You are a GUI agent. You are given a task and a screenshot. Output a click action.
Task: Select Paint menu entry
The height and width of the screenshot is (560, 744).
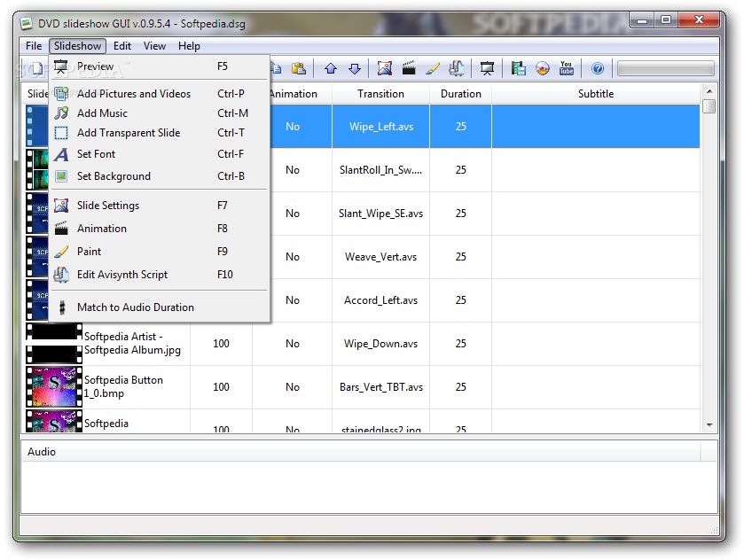tap(160, 252)
